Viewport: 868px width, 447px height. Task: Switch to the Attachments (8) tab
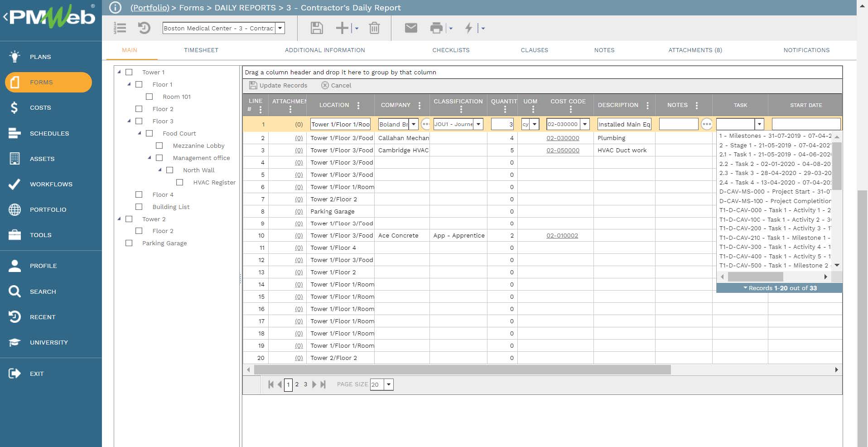695,50
